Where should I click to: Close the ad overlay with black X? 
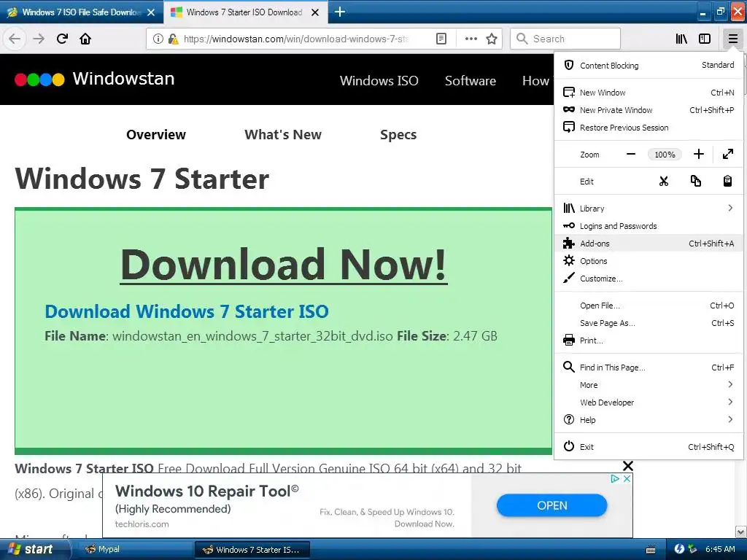point(628,465)
